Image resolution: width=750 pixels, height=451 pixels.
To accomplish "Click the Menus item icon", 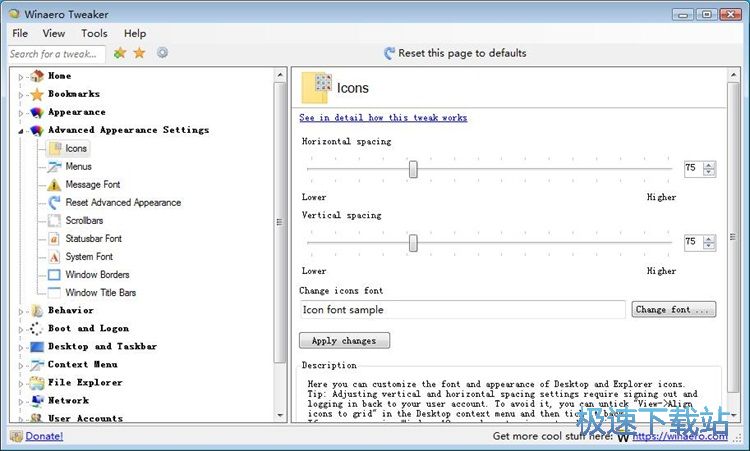I will point(54,166).
